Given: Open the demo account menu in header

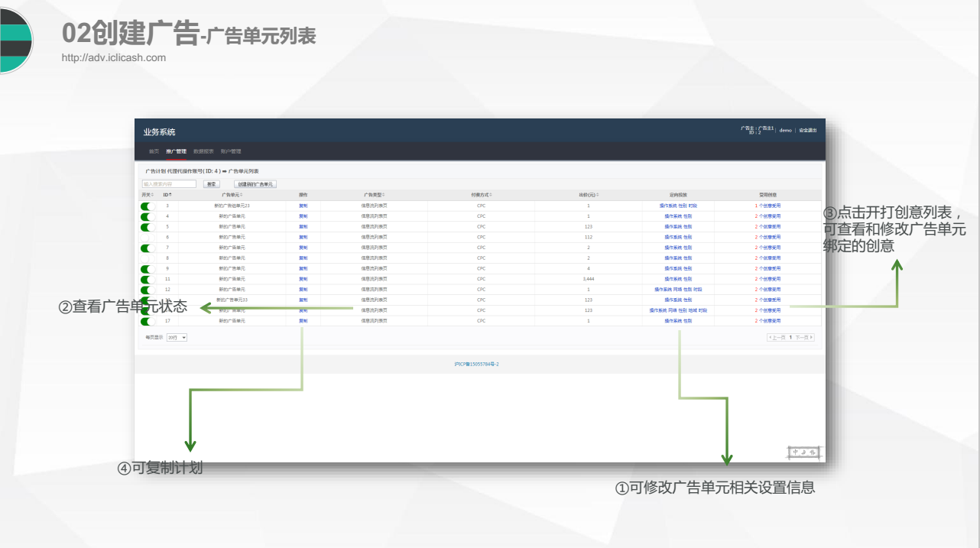Looking at the screenshot, I should coord(785,131).
